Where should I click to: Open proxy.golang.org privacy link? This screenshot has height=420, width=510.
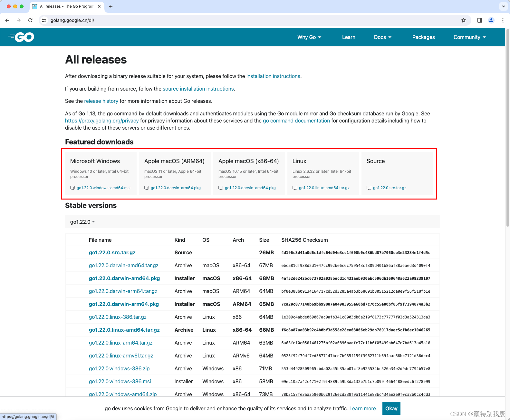[x=102, y=121]
